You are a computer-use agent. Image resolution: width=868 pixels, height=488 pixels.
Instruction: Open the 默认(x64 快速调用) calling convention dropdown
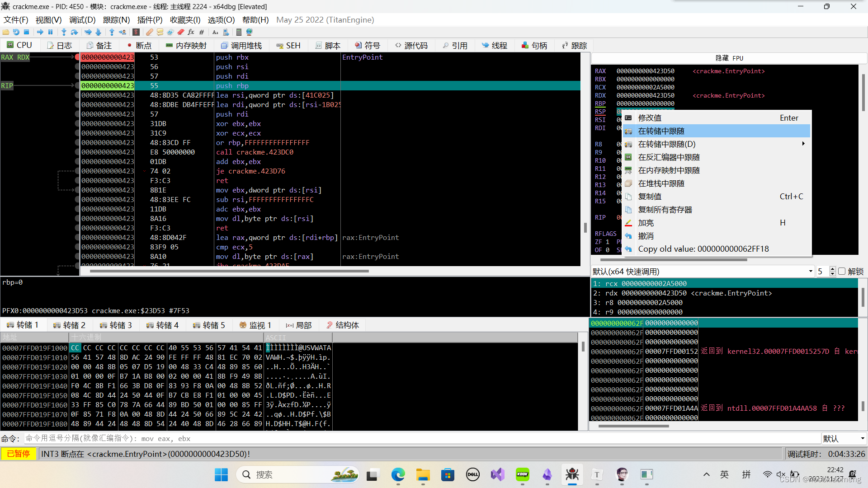811,271
